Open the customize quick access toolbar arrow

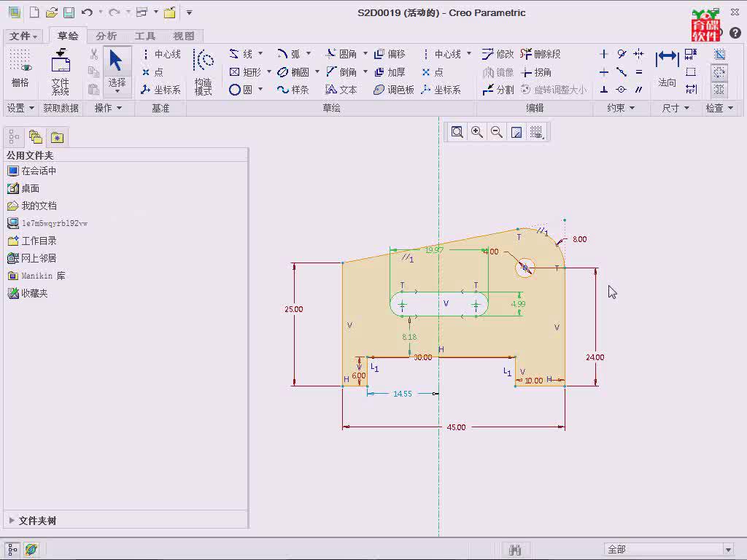[x=189, y=12]
